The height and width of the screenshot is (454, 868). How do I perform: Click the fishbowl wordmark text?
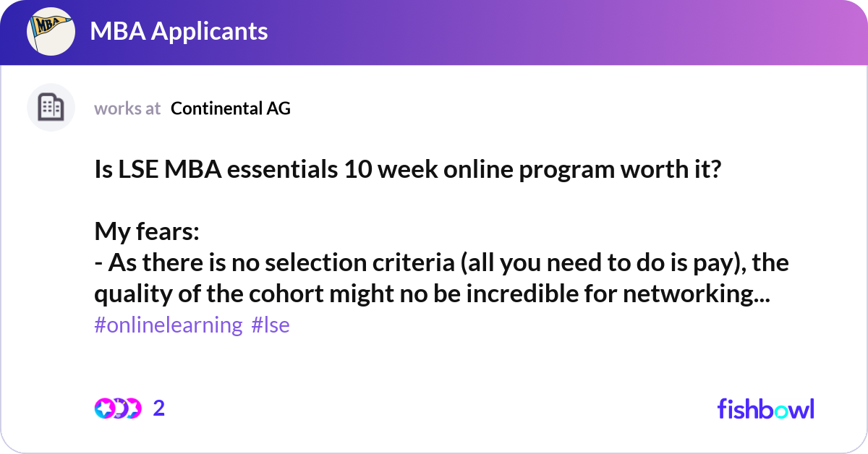[x=765, y=408]
